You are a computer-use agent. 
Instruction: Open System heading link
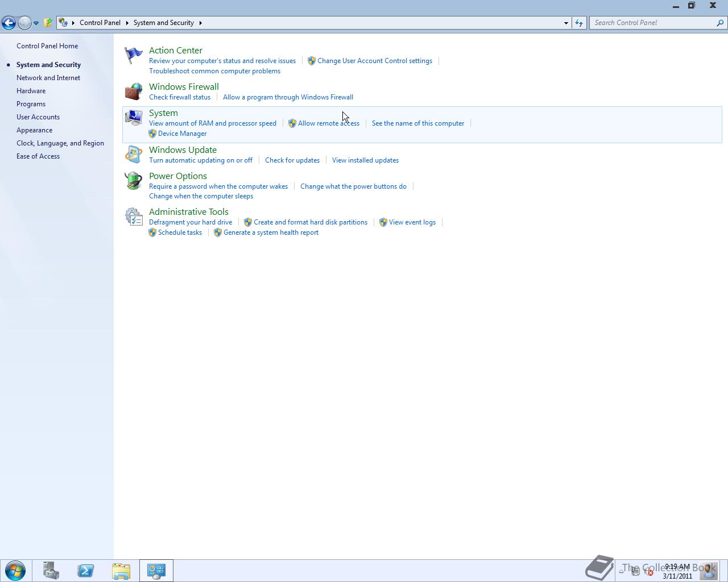coord(163,113)
